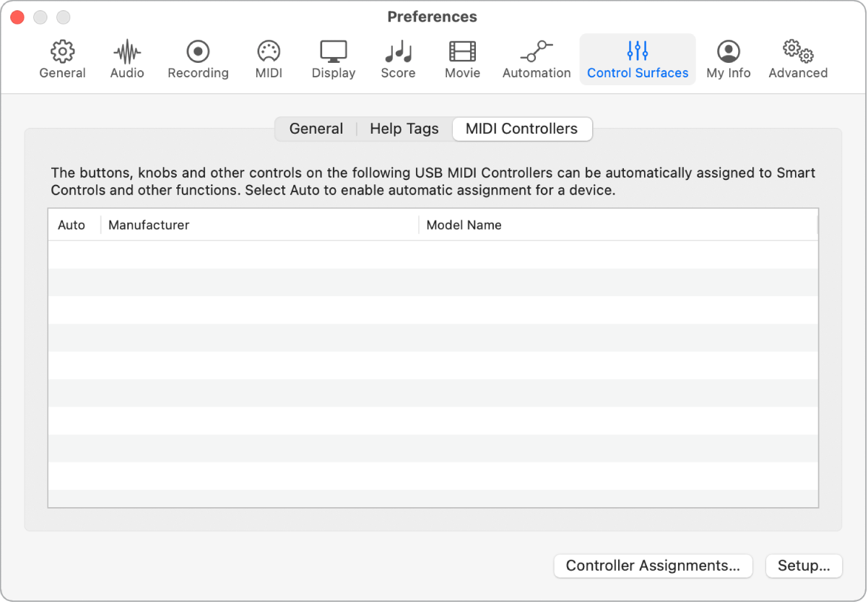
Task: Open the General preferences gear icon
Action: click(63, 52)
